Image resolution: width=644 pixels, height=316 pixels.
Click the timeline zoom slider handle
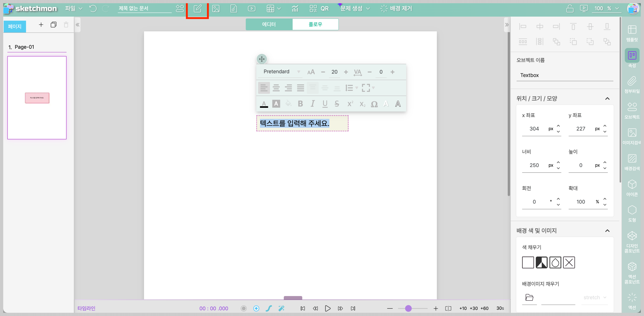[408, 308]
